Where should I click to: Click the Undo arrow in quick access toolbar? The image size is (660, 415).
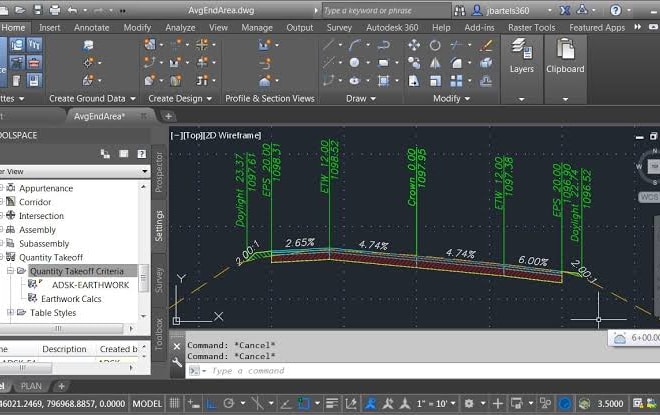coord(72,10)
